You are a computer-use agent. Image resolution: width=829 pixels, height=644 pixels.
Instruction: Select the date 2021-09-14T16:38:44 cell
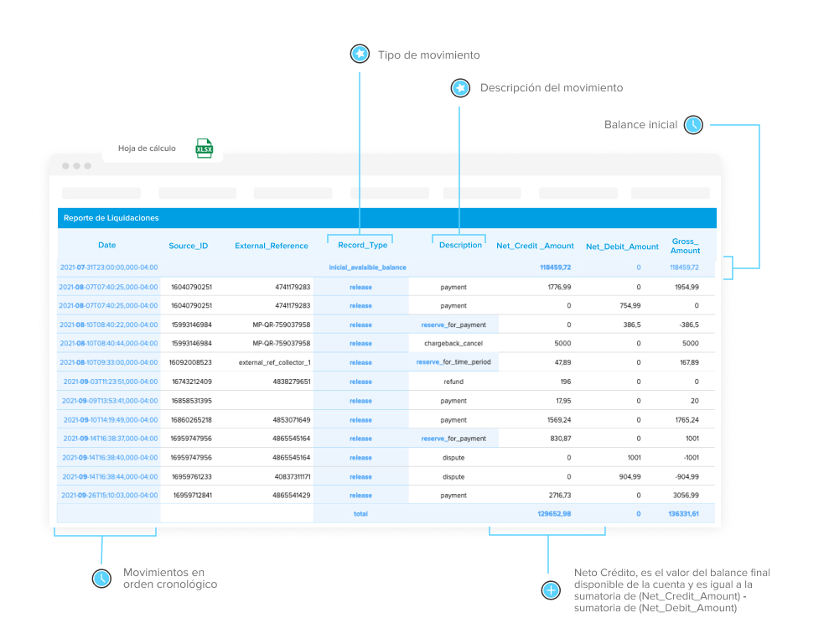pos(110,477)
